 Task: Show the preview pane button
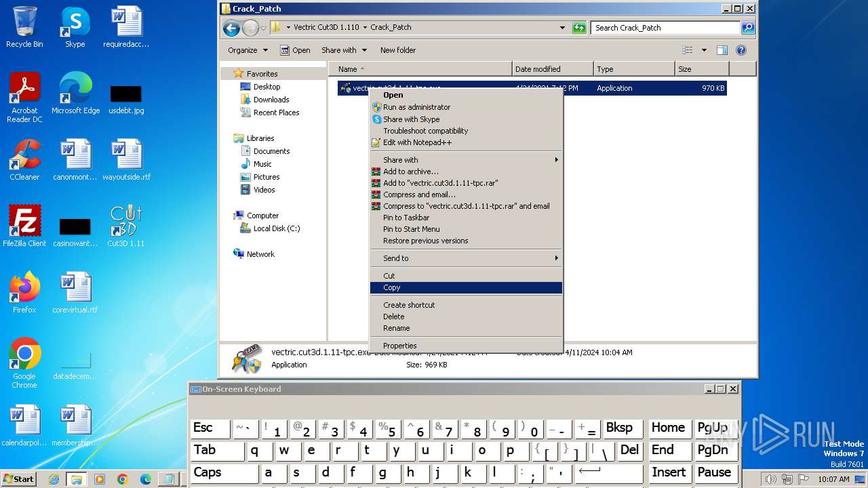coord(722,50)
